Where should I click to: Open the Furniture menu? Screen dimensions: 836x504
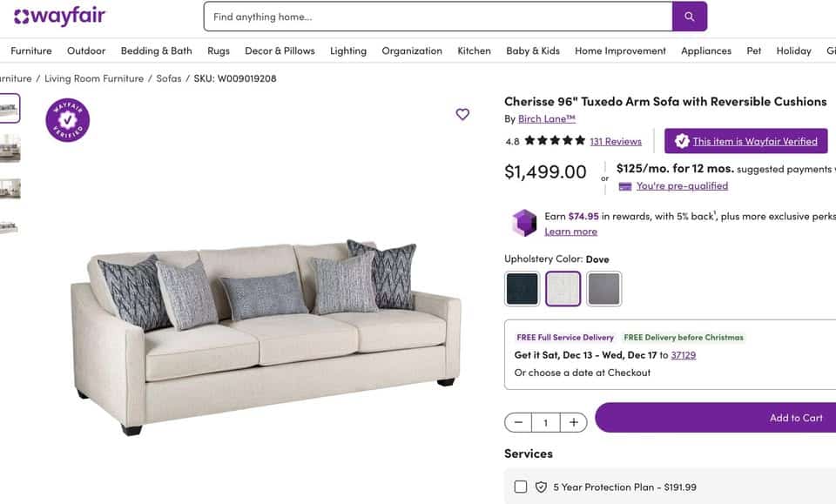point(31,50)
